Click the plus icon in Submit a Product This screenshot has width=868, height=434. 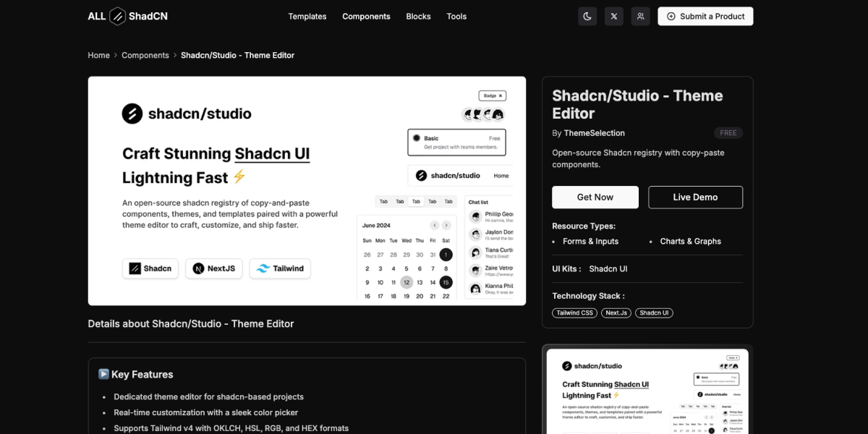point(671,16)
